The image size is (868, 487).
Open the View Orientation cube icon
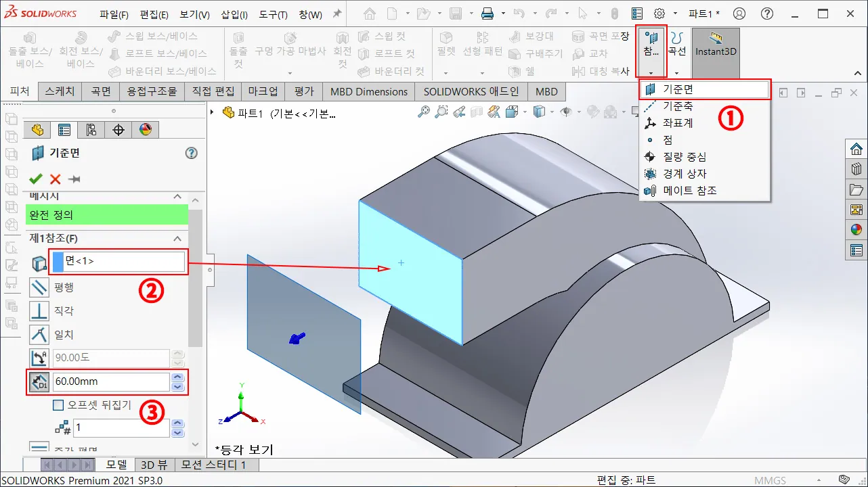pyautogui.click(x=512, y=112)
